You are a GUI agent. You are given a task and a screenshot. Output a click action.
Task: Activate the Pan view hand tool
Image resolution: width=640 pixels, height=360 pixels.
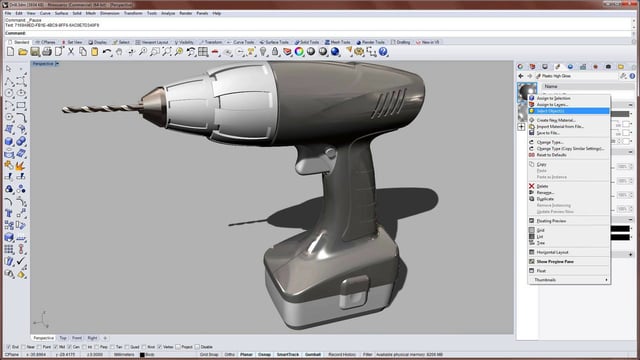[119, 51]
